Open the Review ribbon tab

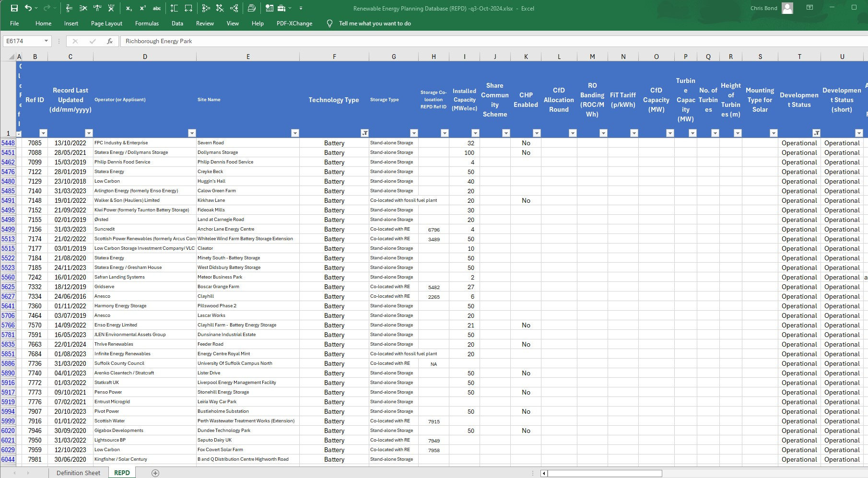tap(205, 23)
